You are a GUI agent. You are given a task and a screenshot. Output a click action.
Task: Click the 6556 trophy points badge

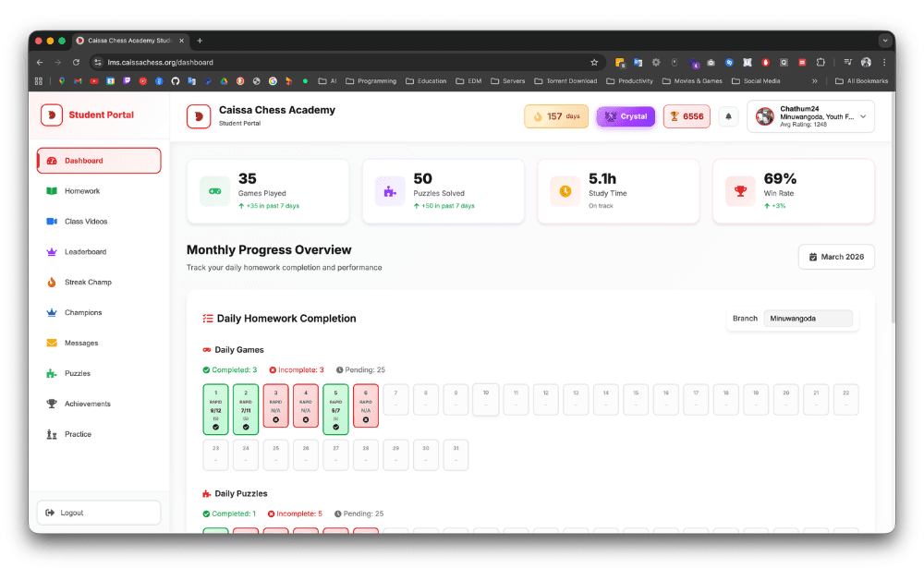click(x=686, y=116)
